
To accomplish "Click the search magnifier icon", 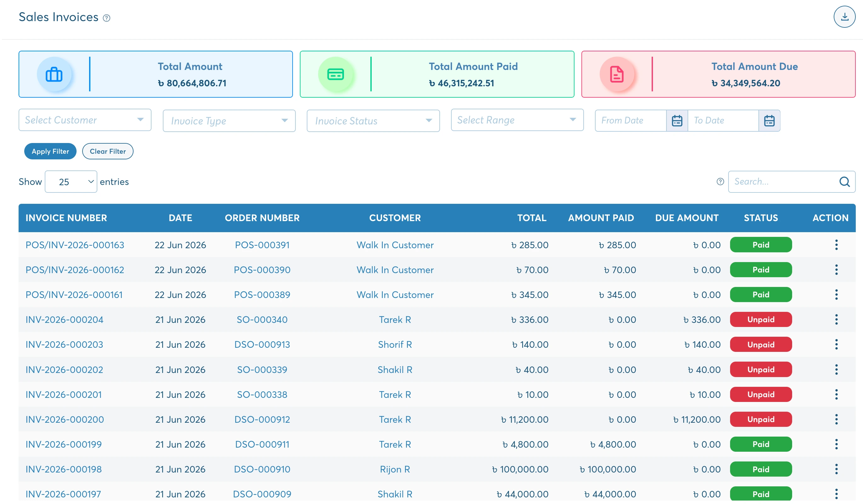I will 844,181.
